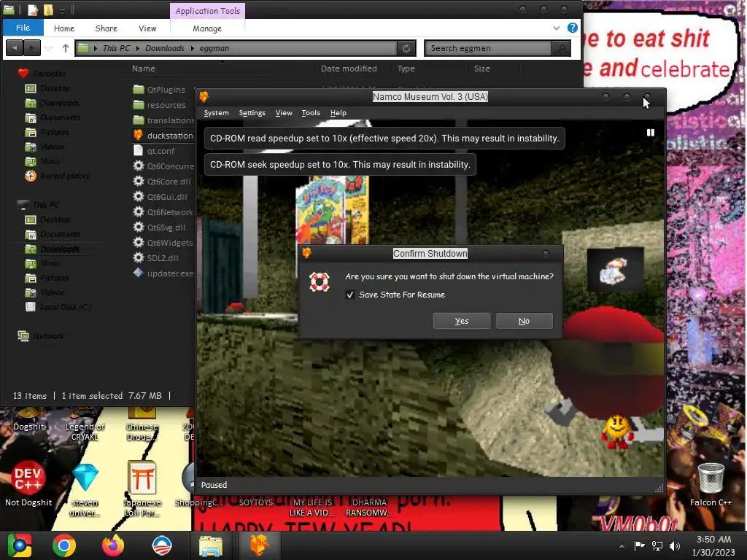This screenshot has height=560, width=747.
Task: Sort by the Size column header
Action: pyautogui.click(x=481, y=69)
